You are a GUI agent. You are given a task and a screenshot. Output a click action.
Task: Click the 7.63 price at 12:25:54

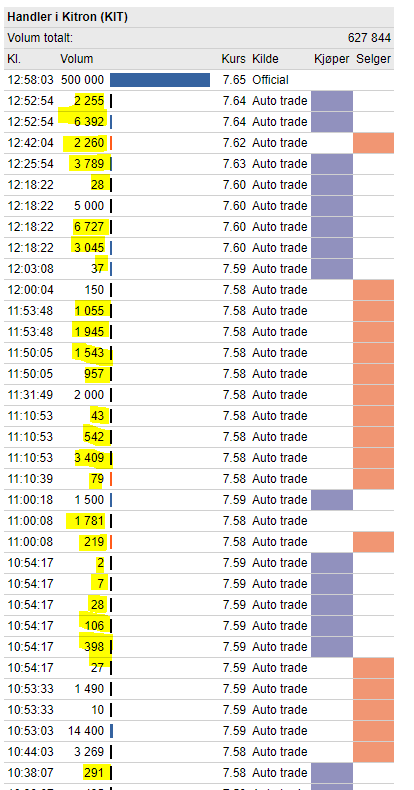click(234, 164)
